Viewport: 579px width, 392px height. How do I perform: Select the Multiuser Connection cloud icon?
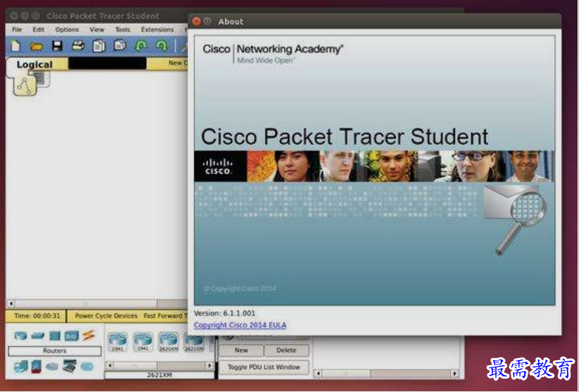click(87, 366)
